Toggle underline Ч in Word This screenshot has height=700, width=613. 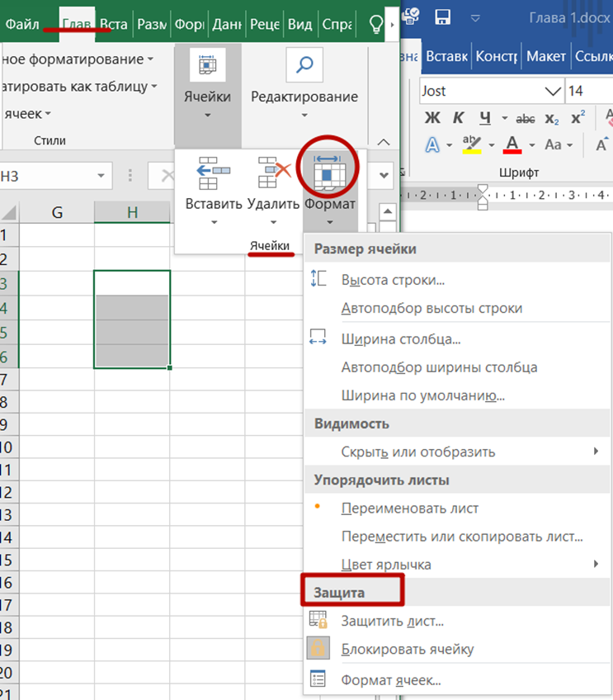(x=485, y=118)
